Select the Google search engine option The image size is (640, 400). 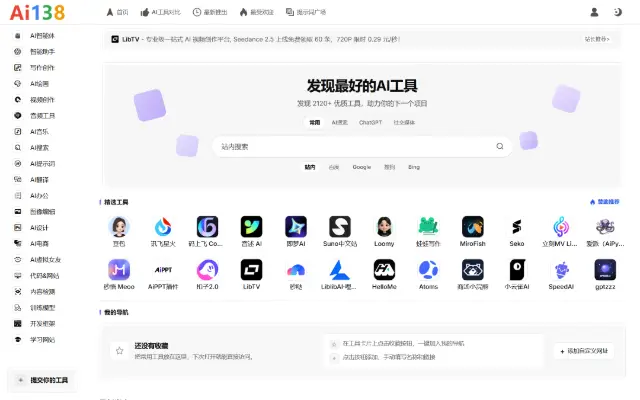362,167
